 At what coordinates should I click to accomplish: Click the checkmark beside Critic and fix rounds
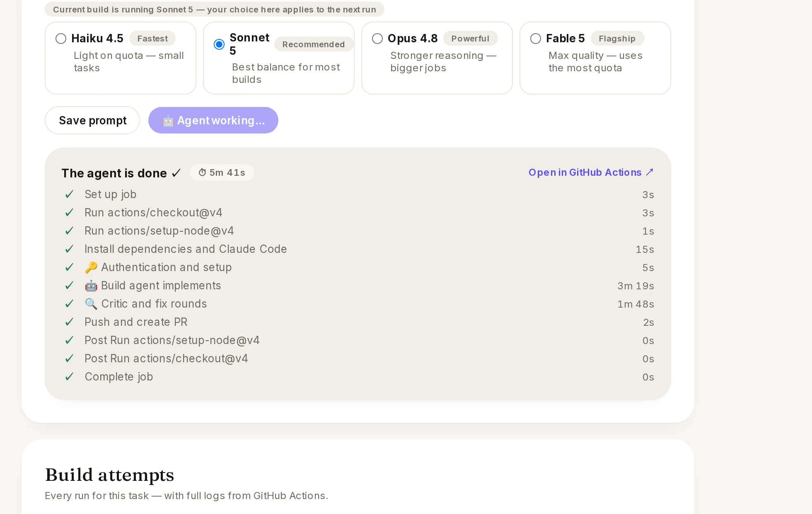coord(69,304)
